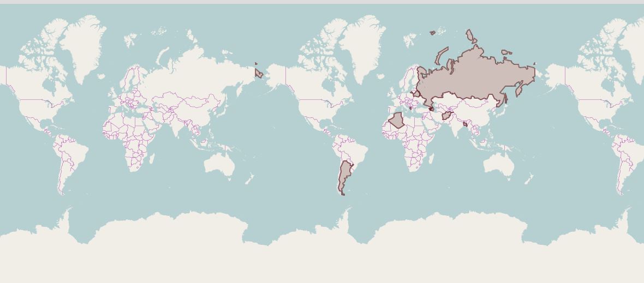Select the highlighted Algeria polygon

(397, 121)
